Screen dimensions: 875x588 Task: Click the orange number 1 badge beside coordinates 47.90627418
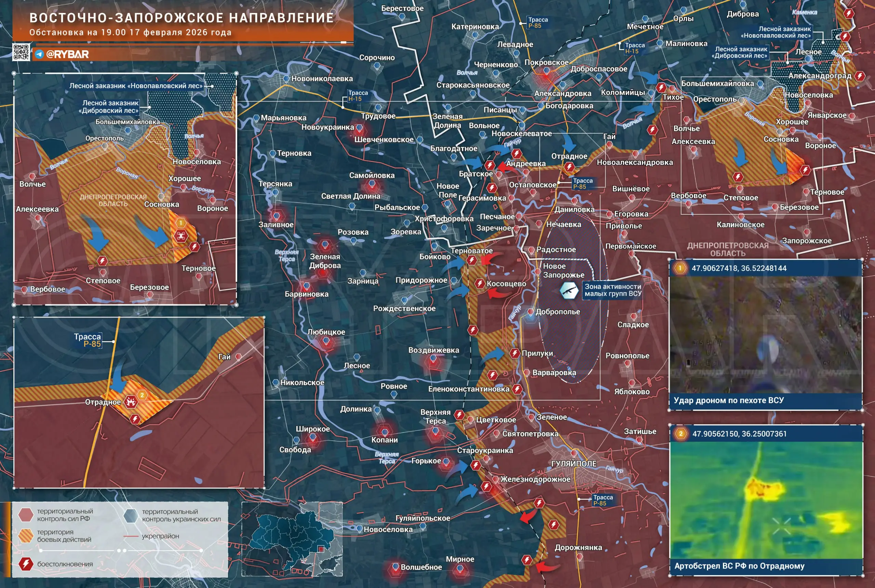[680, 268]
